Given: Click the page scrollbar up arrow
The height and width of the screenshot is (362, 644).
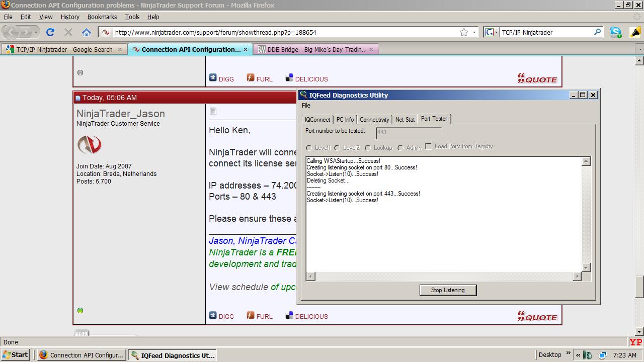Looking at the screenshot, I should 639,61.
